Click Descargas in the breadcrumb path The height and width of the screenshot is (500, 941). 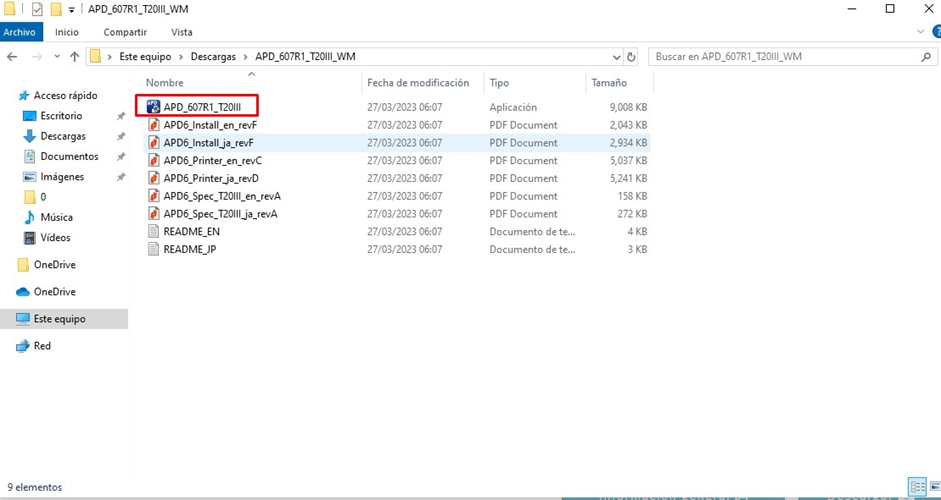point(214,57)
